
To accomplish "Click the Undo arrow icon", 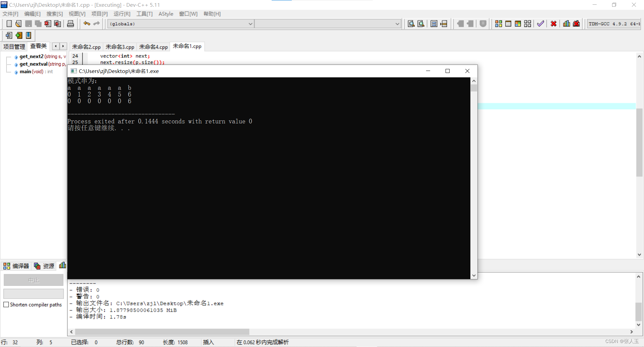I will pyautogui.click(x=86, y=24).
